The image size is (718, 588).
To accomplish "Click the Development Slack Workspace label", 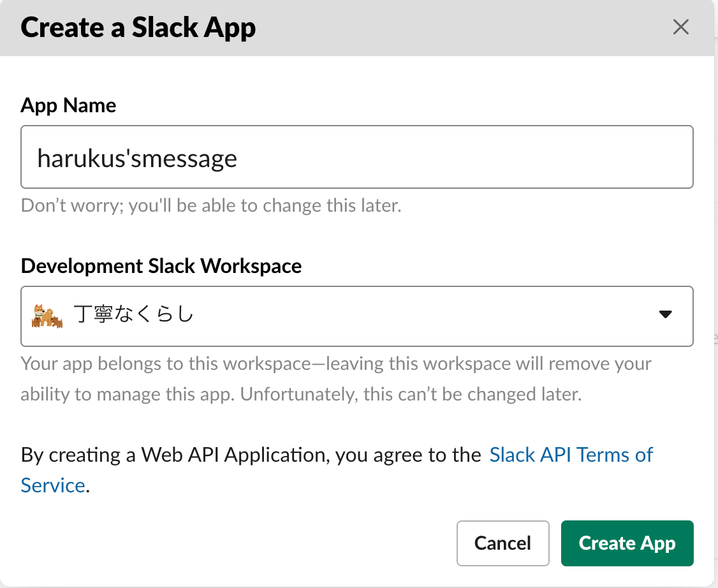I will click(x=161, y=266).
